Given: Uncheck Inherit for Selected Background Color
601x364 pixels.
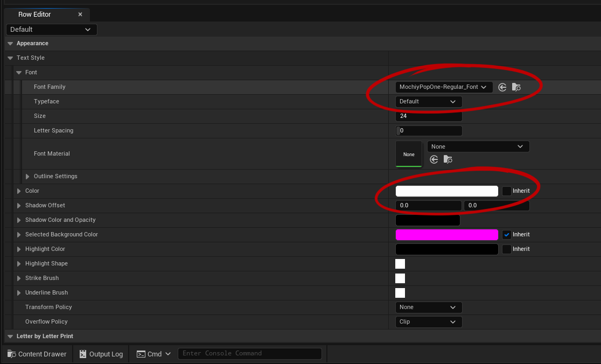Looking at the screenshot, I should (507, 235).
